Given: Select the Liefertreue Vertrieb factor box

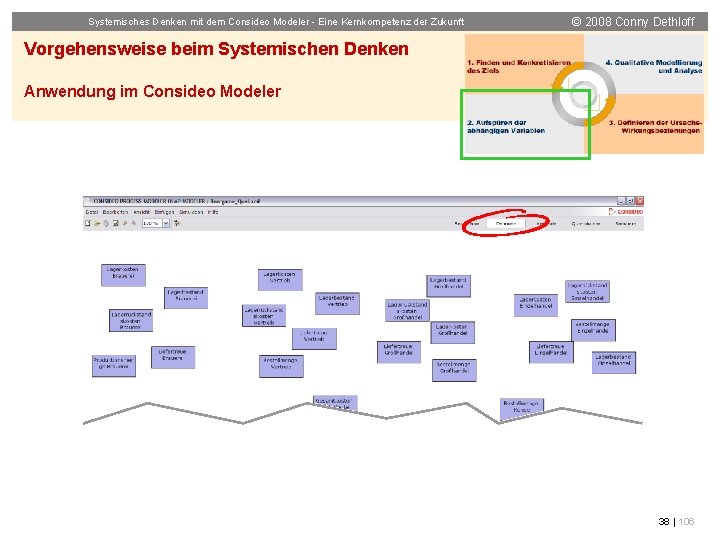Looking at the screenshot, I should click(315, 338).
